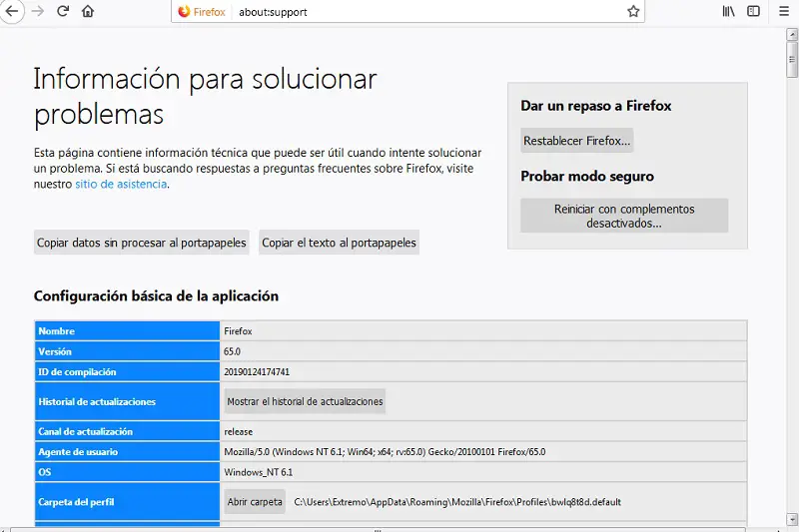Image resolution: width=799 pixels, height=532 pixels.
Task: Click the Firefox name value cell
Action: [x=483, y=331]
